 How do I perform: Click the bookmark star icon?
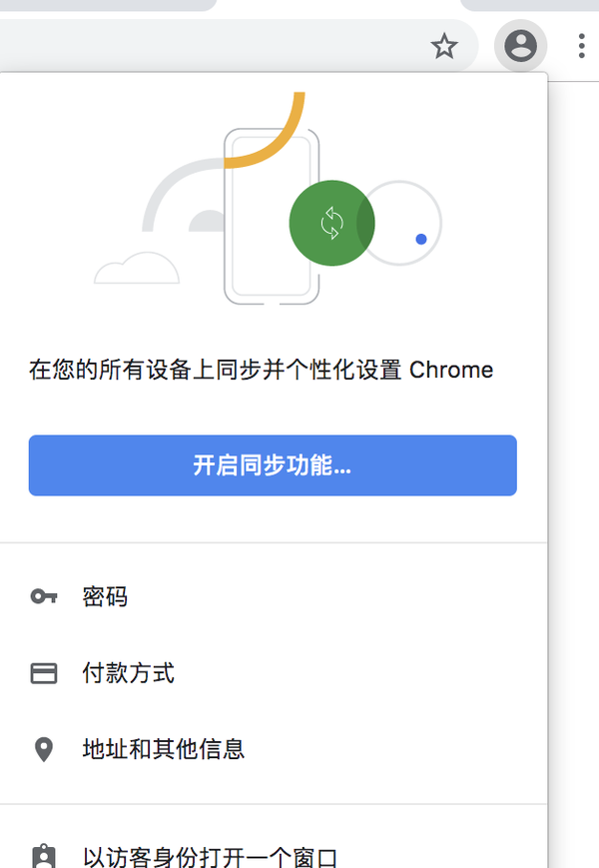tap(444, 46)
